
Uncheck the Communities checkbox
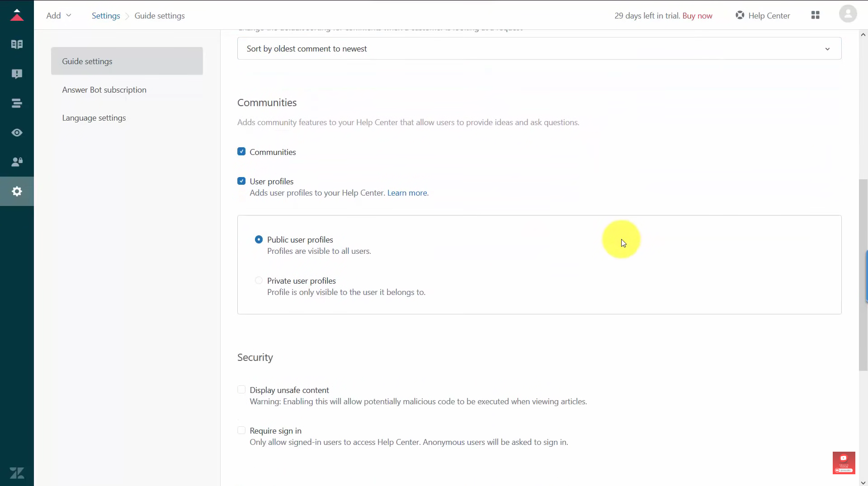(241, 152)
